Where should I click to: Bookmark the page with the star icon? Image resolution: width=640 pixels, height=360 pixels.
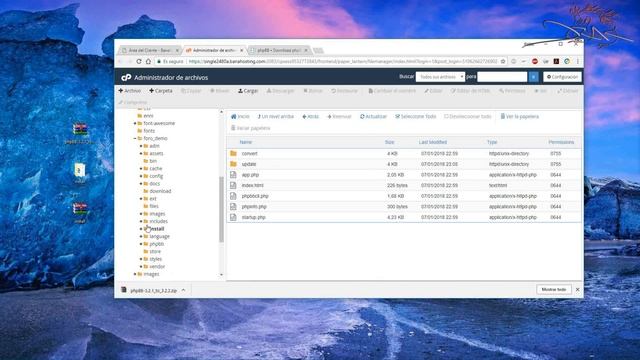[503, 61]
